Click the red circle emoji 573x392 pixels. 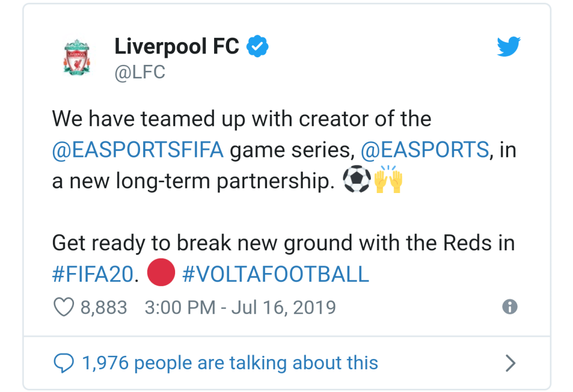[161, 274]
